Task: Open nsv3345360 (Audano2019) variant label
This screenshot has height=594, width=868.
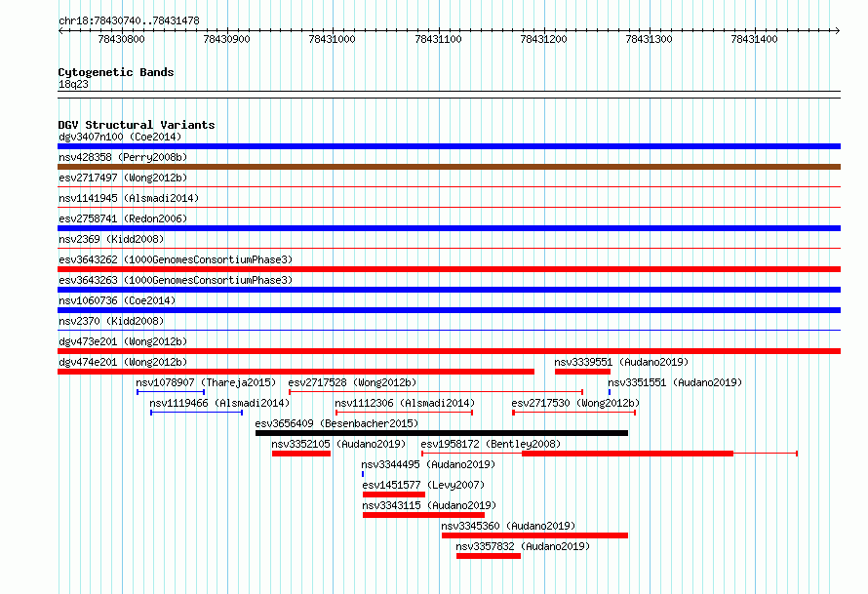Action: tap(508, 526)
